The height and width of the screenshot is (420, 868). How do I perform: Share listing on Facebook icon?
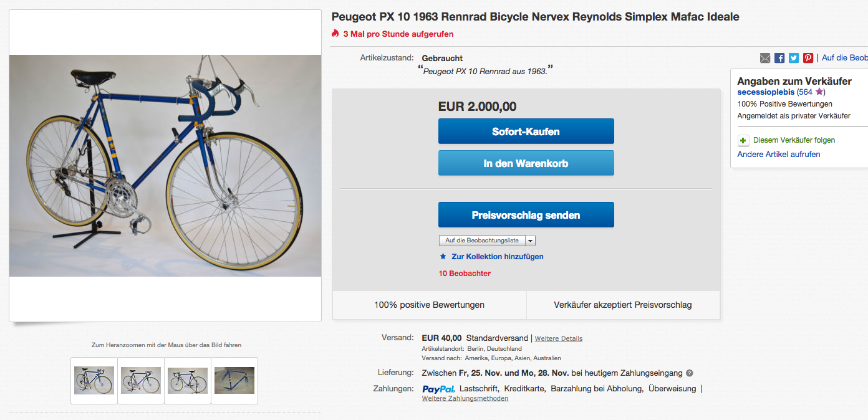coord(779,58)
